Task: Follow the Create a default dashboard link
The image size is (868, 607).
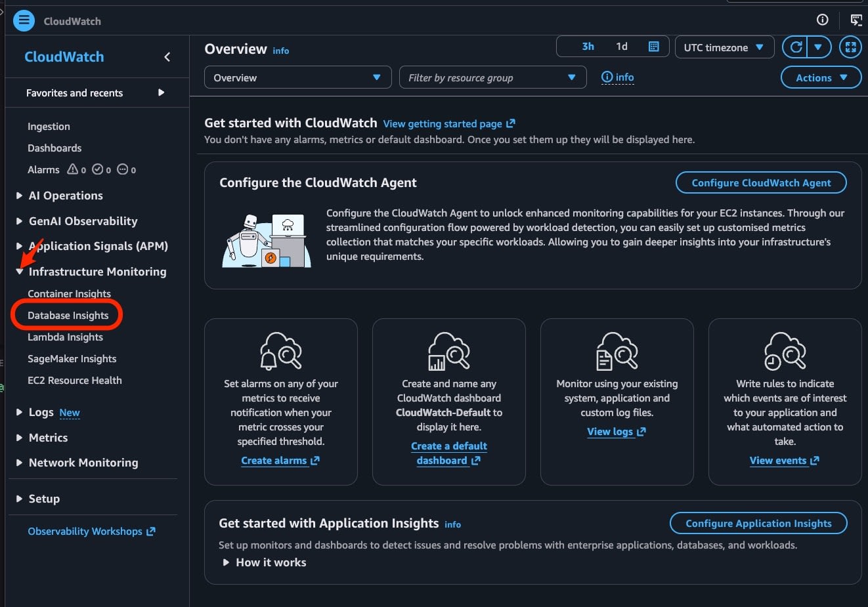Action: (x=448, y=453)
